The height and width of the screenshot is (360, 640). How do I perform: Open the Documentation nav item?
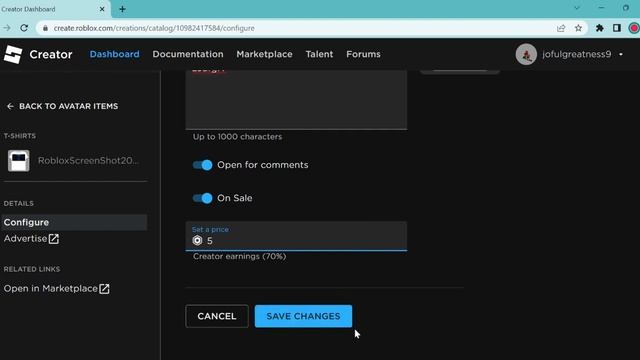(x=188, y=54)
